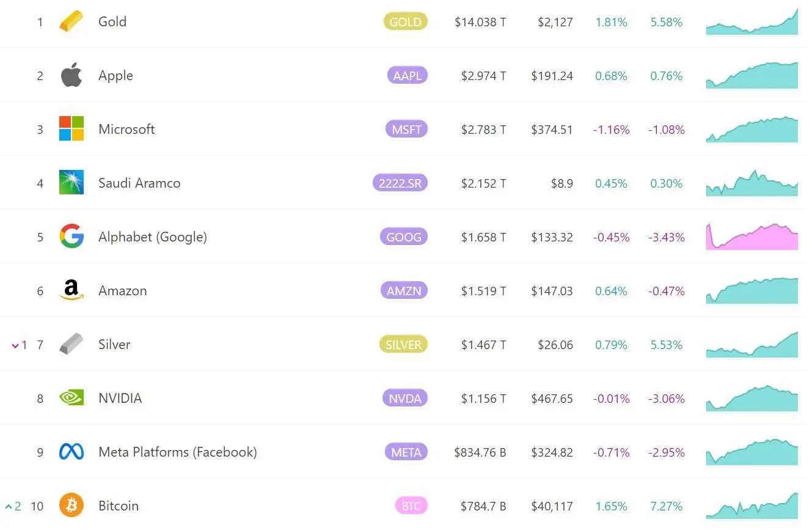Click the Google G logo
This screenshot has height=530, width=812.
pyautogui.click(x=71, y=237)
